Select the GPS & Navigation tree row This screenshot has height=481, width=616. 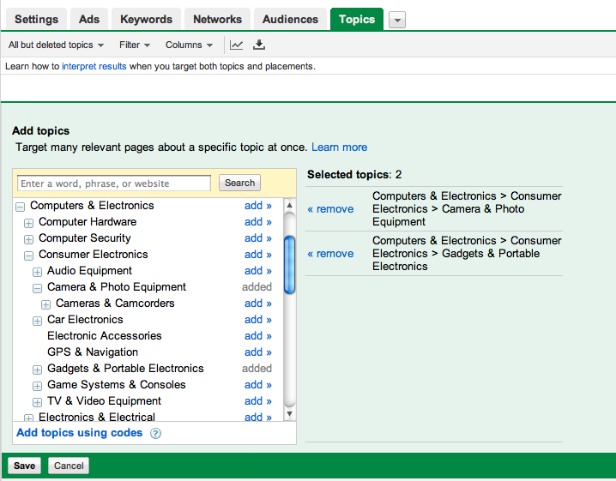point(93,352)
